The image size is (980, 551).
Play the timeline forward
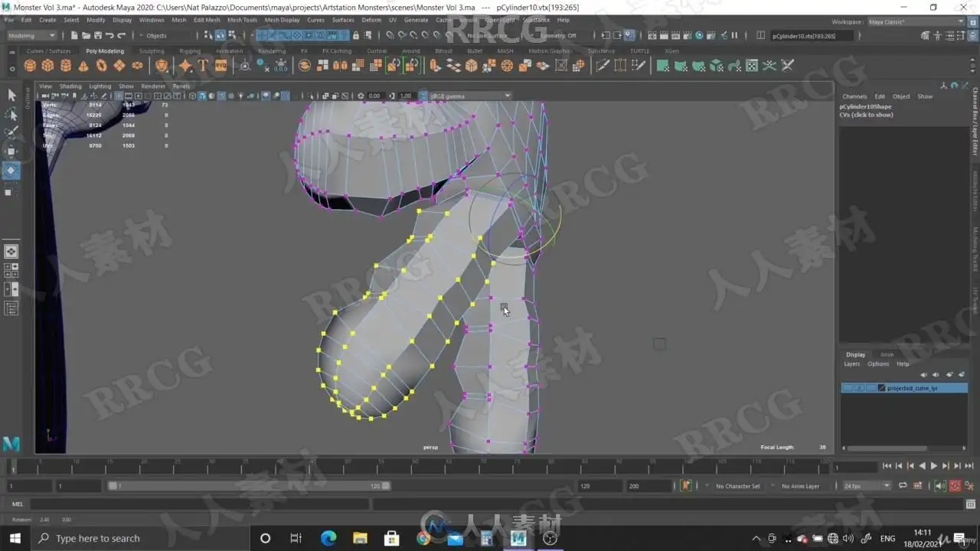point(934,466)
